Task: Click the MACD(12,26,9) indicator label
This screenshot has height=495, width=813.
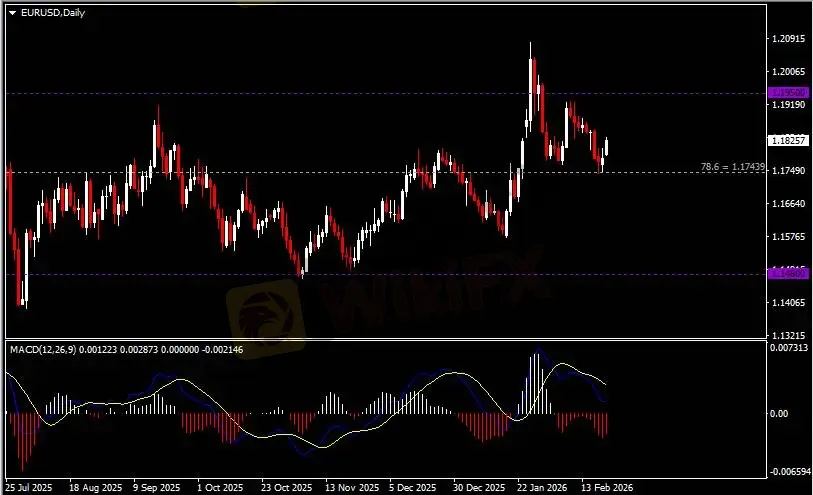Action: click(x=44, y=350)
